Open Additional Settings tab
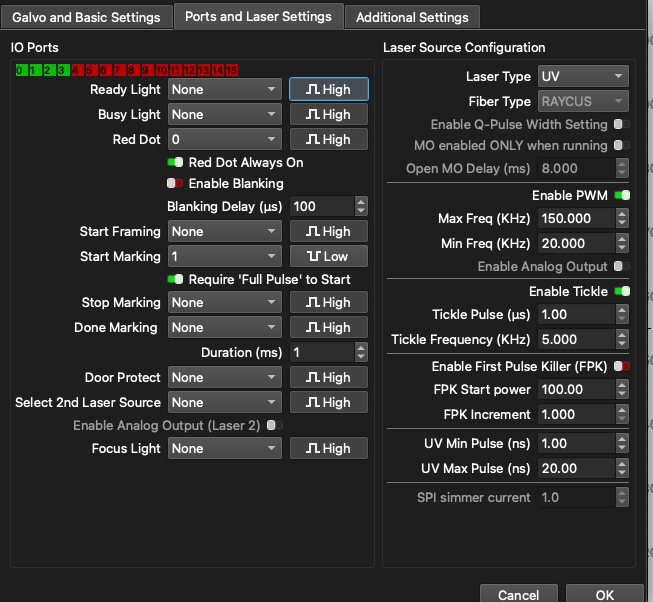 click(x=411, y=17)
